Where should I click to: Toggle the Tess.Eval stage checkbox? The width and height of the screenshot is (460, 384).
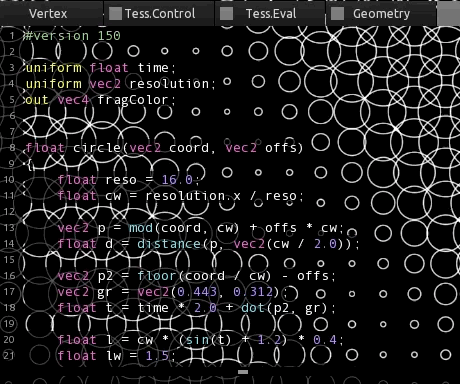(x=227, y=14)
